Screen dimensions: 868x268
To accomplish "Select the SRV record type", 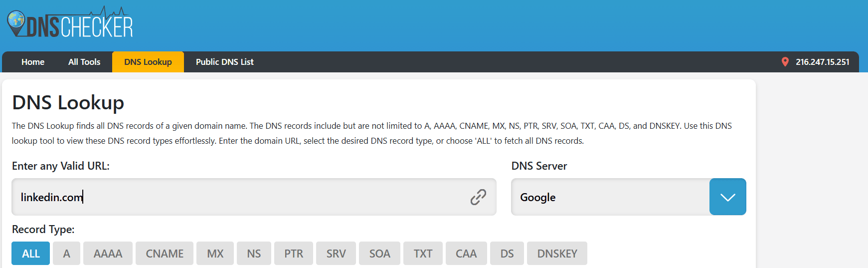I will pos(336,254).
